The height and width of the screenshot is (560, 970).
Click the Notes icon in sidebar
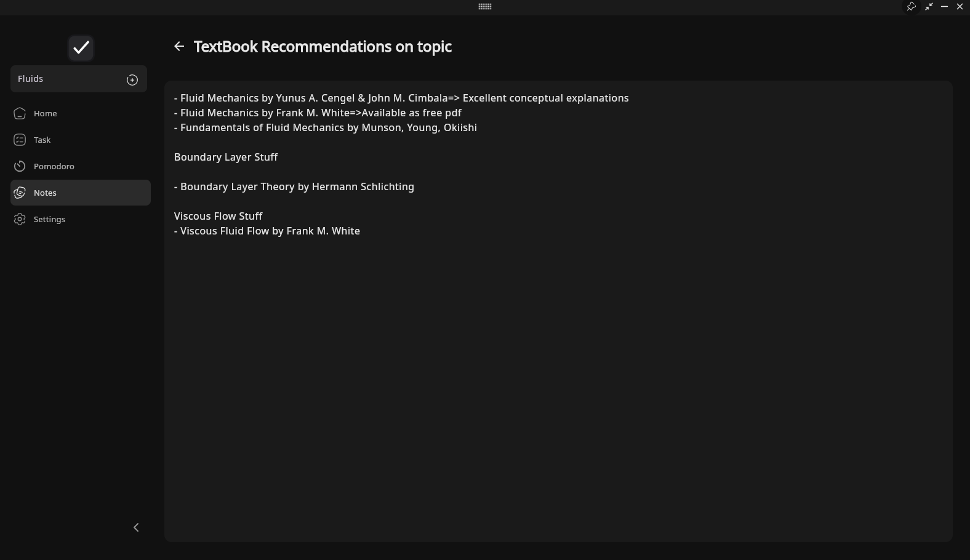click(20, 193)
